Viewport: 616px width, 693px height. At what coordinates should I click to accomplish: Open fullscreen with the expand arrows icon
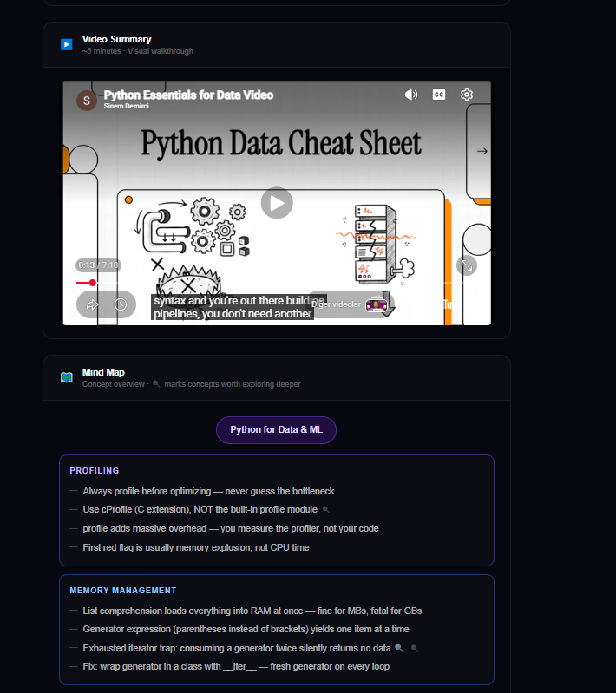tap(467, 265)
